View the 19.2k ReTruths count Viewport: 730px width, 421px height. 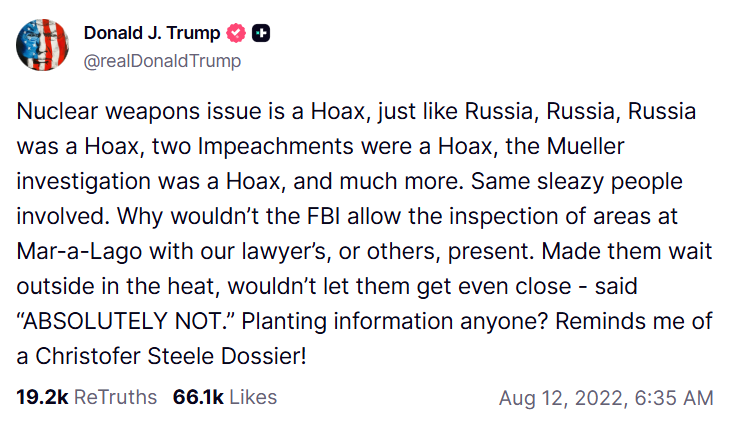point(41,397)
